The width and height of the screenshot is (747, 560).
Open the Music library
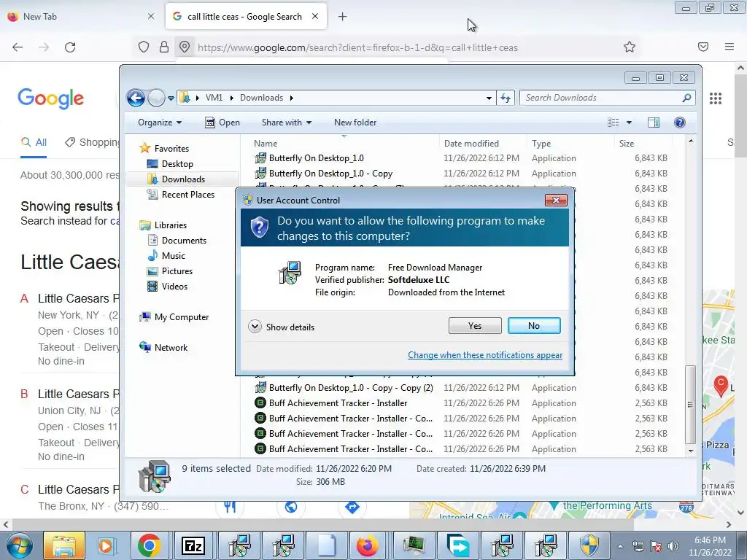pyautogui.click(x=166, y=256)
